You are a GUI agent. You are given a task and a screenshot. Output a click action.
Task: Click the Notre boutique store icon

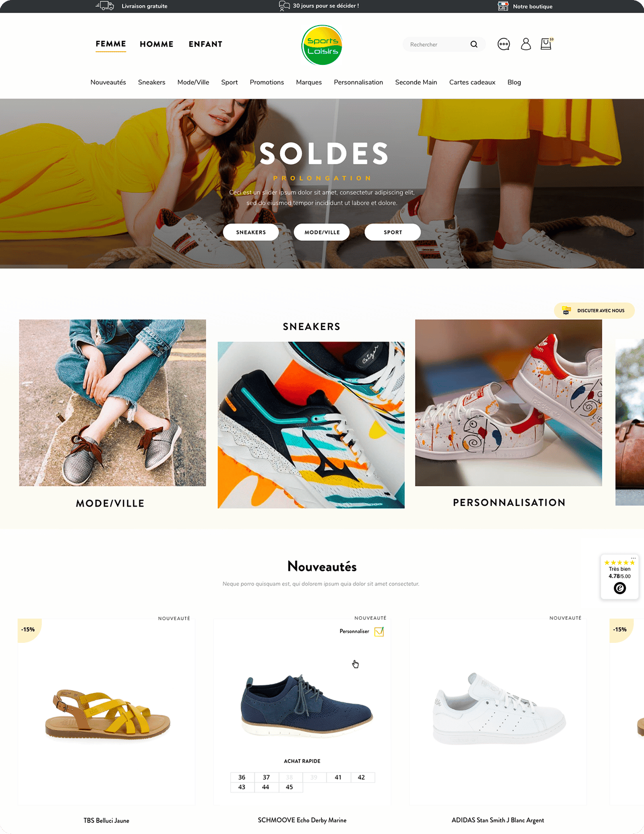(503, 6)
